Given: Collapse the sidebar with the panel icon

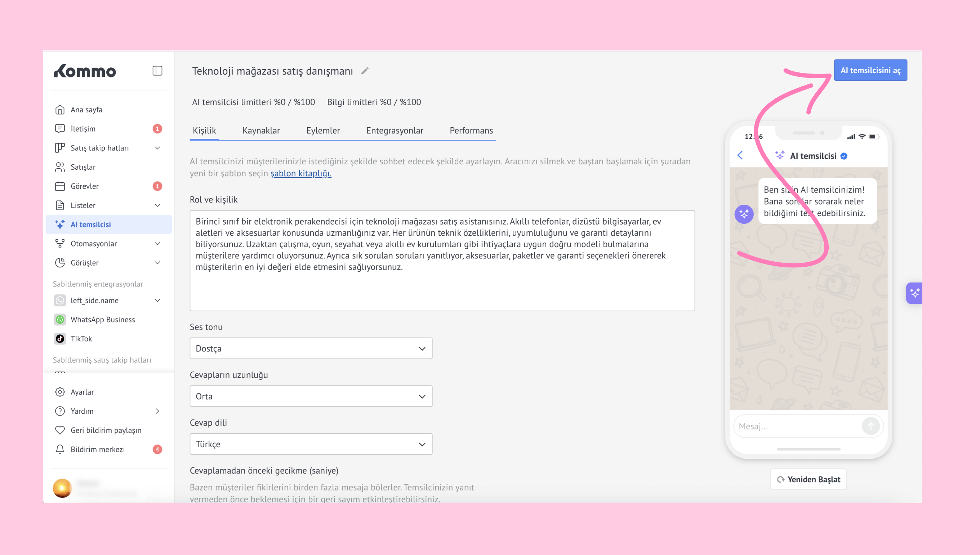Looking at the screenshot, I should 157,71.
